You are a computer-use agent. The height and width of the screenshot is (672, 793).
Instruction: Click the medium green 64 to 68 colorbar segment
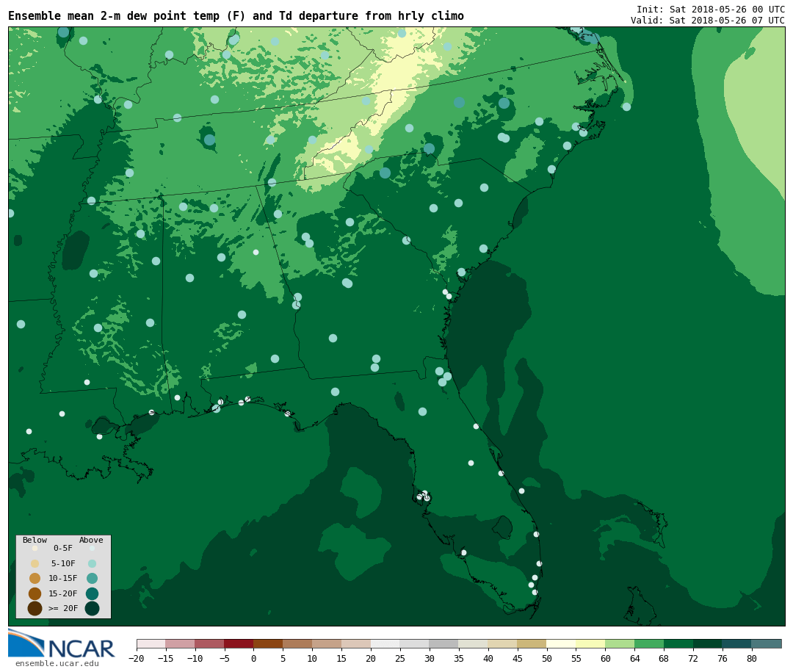click(x=649, y=643)
